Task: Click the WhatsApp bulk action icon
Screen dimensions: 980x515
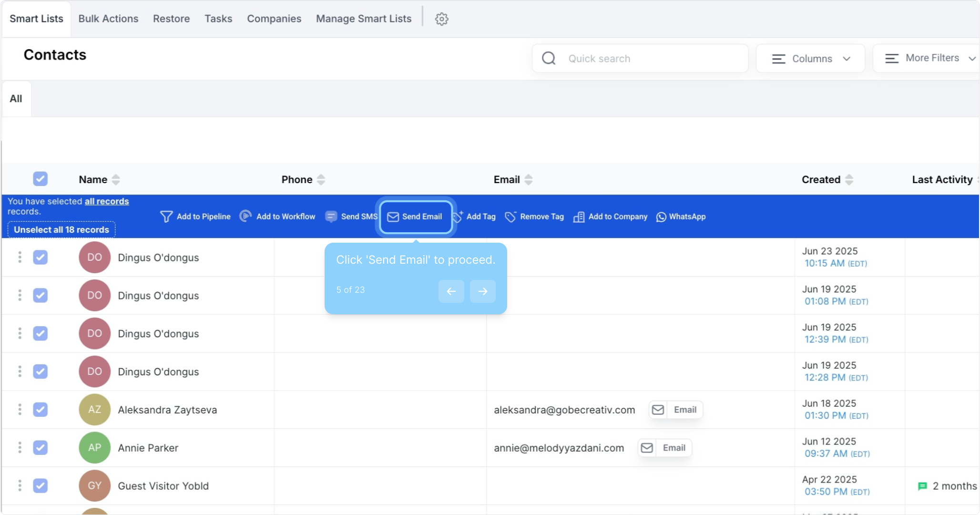Action: (x=661, y=217)
